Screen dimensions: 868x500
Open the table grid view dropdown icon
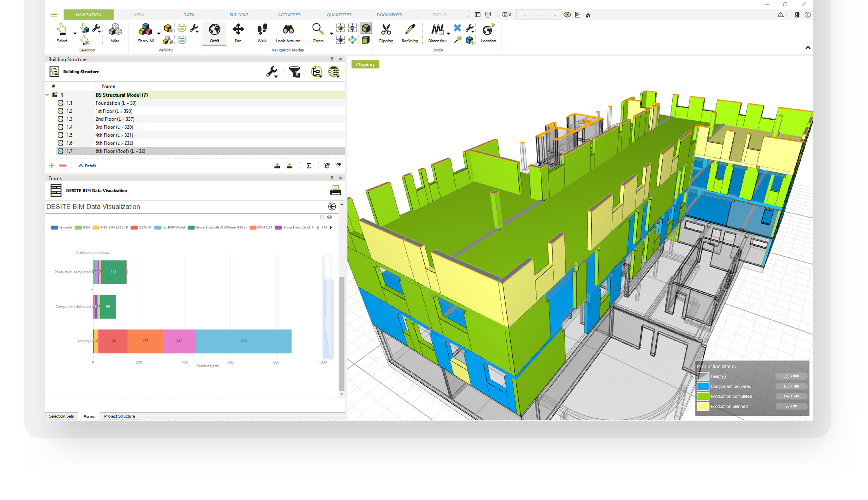pos(334,72)
